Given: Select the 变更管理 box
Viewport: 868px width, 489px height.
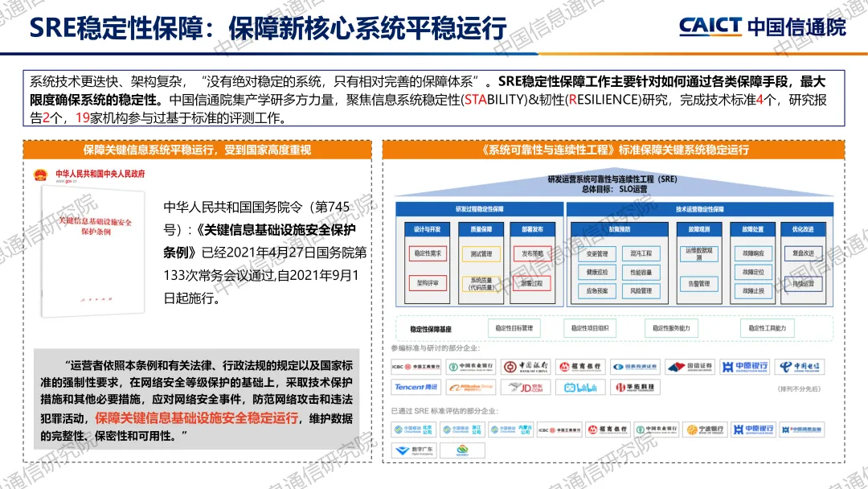Looking at the screenshot, I should pyautogui.click(x=596, y=253).
